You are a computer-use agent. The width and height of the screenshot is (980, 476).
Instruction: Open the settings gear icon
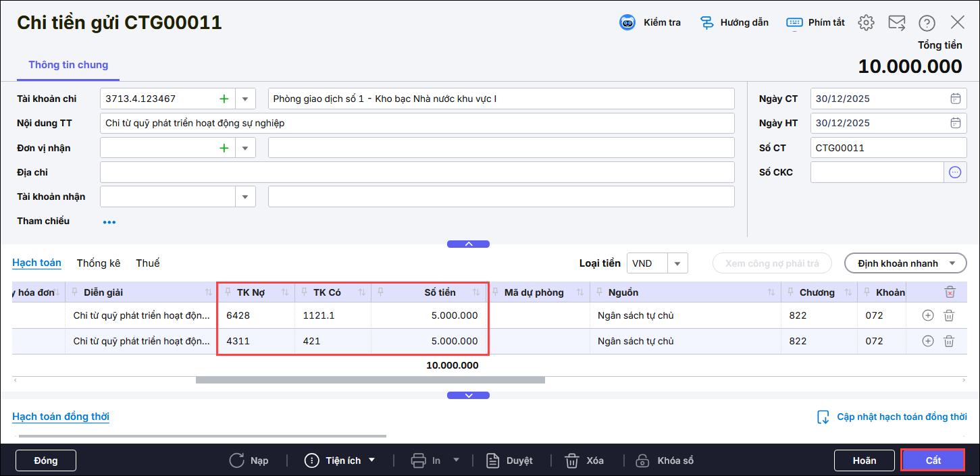click(x=866, y=22)
